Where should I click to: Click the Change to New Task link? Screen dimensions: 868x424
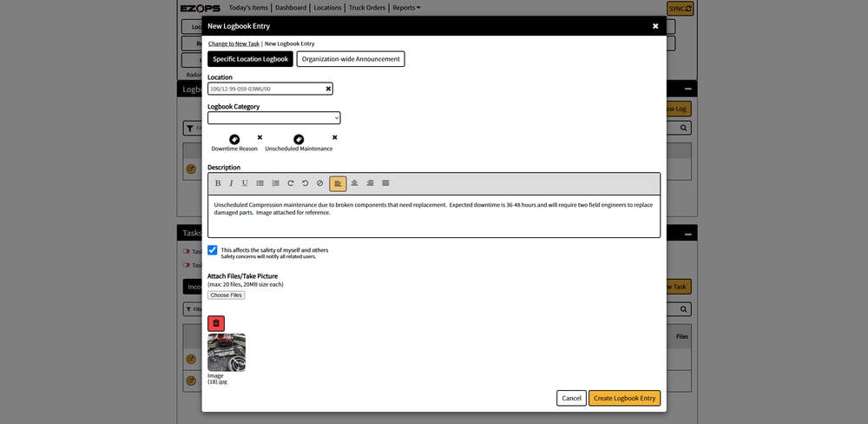tap(233, 43)
